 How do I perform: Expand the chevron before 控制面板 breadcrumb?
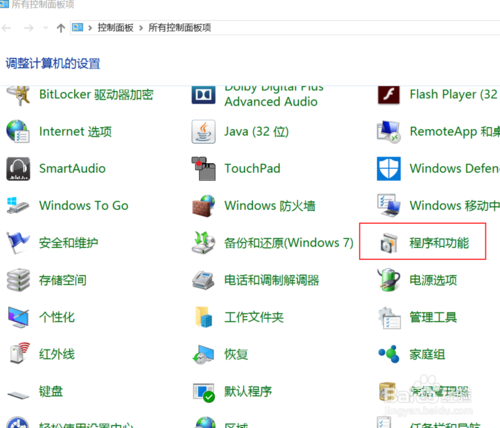[90, 28]
